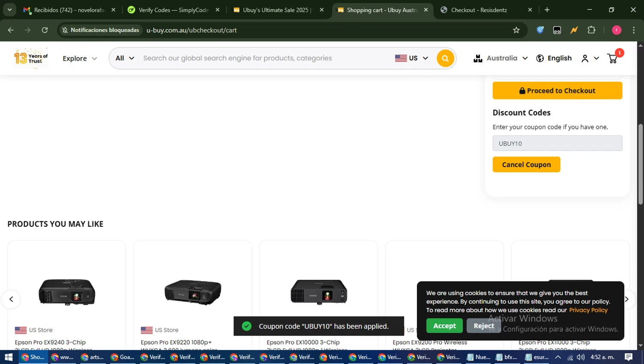
Task: Open the 'Nue...' Notepad taskbar window
Action: 479,357
